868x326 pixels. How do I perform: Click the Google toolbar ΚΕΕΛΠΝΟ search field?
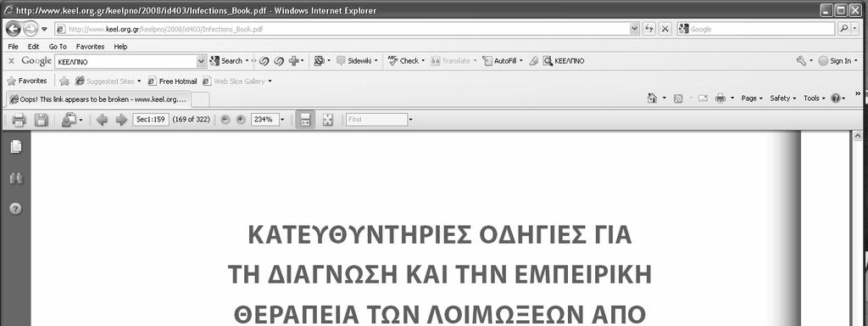(125, 61)
